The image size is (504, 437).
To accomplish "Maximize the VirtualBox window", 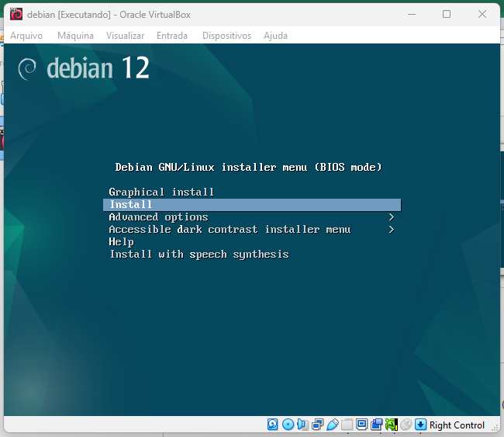I will [x=447, y=14].
